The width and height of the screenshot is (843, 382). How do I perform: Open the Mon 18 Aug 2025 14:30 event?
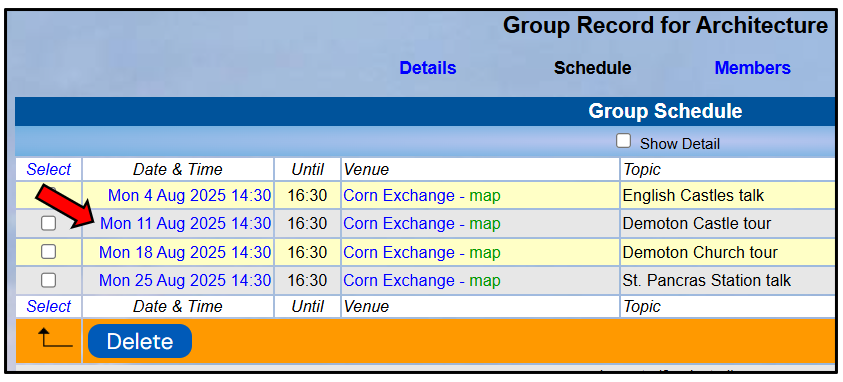click(185, 252)
